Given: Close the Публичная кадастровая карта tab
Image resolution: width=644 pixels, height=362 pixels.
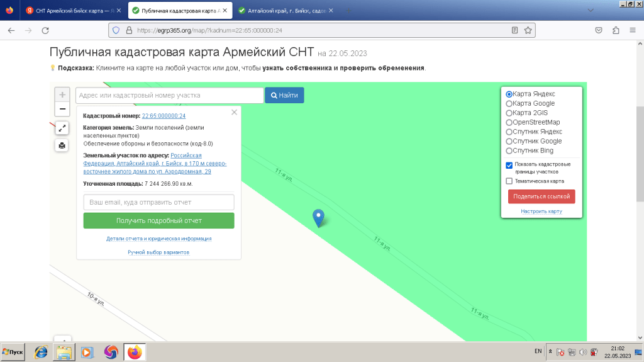Looking at the screenshot, I should pos(225,11).
